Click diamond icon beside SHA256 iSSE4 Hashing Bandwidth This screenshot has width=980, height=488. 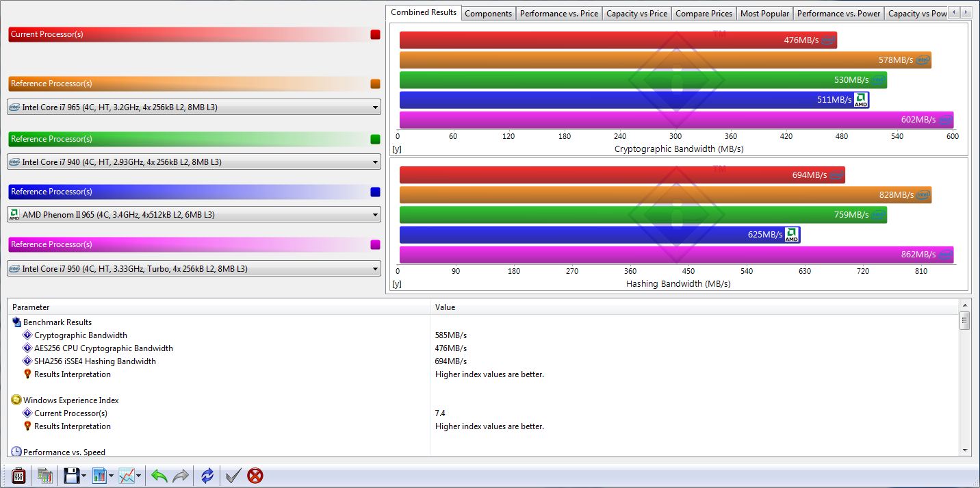(x=27, y=361)
